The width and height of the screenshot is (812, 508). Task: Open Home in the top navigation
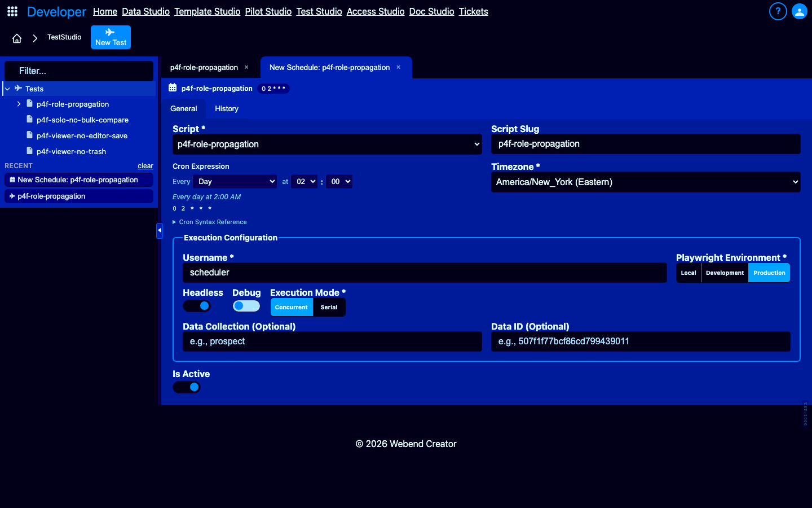point(105,11)
